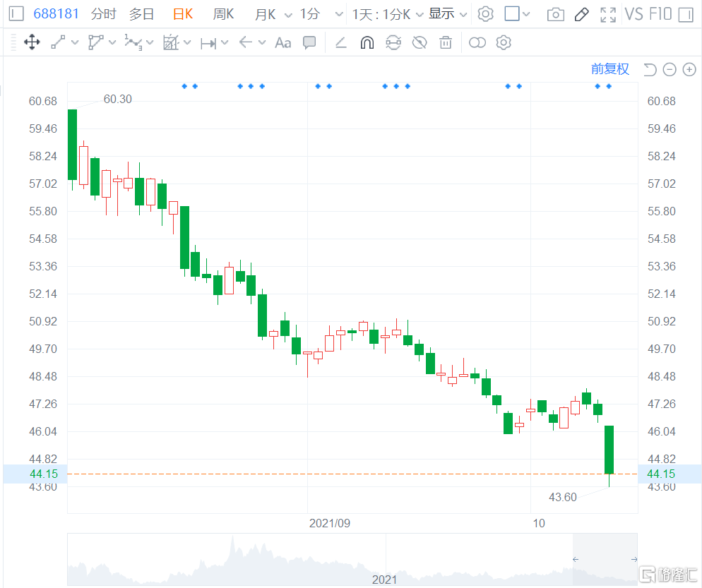Click the shaded navigator range window
This screenshot has width=702, height=588.
pos(605,559)
